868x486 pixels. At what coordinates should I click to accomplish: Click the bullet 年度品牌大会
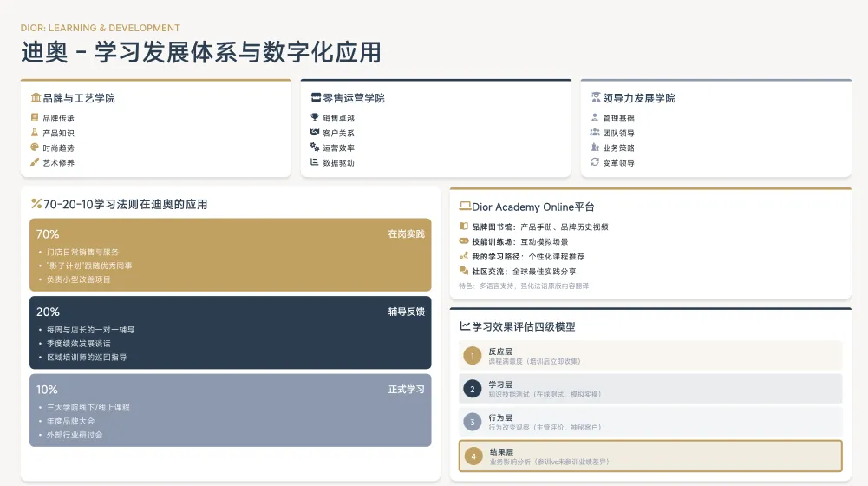click(x=70, y=421)
